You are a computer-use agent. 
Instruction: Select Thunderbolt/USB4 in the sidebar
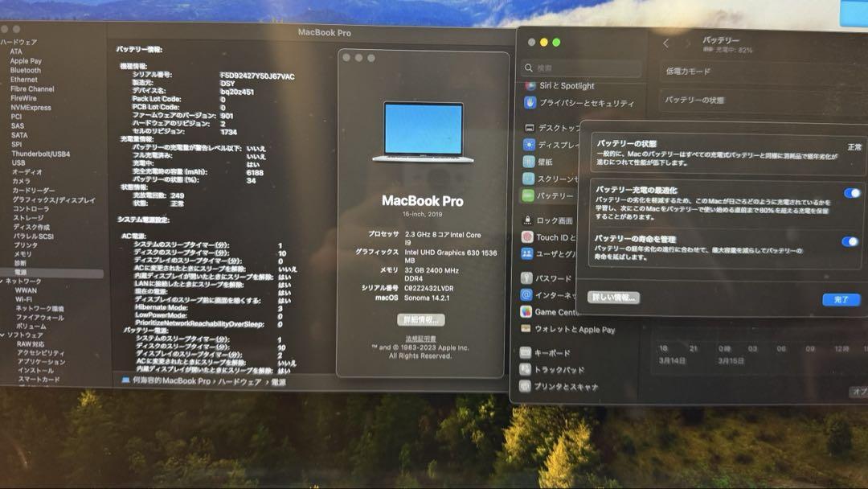point(40,154)
